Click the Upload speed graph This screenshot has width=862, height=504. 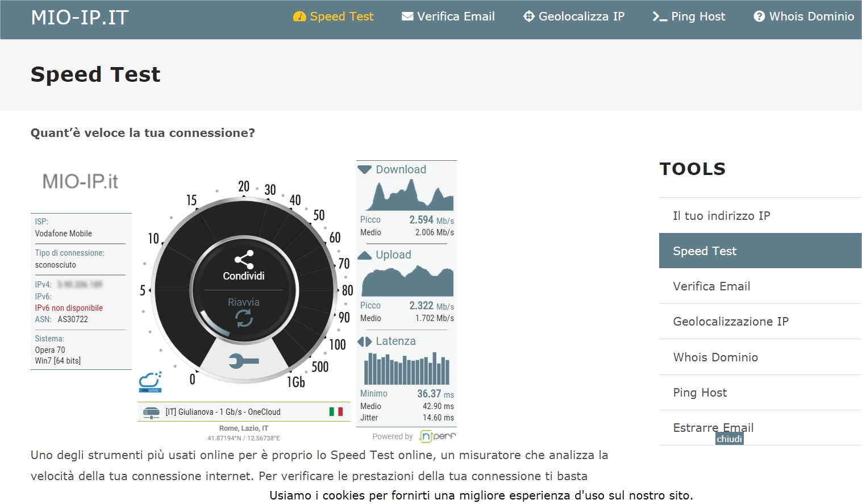click(408, 281)
